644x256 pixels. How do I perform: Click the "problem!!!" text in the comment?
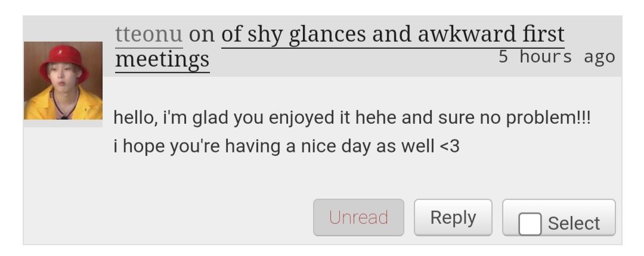pyautogui.click(x=548, y=118)
